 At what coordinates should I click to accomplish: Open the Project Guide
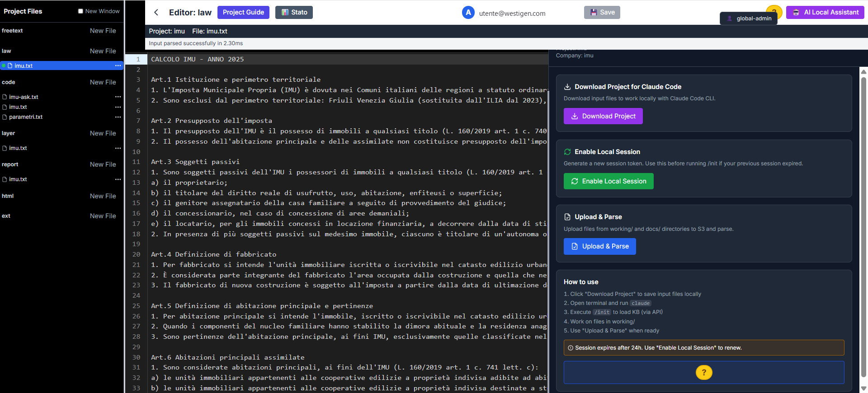243,12
